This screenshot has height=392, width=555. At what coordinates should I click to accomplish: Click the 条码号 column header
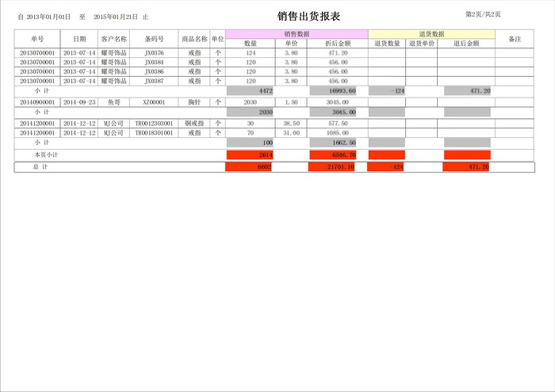coord(154,39)
